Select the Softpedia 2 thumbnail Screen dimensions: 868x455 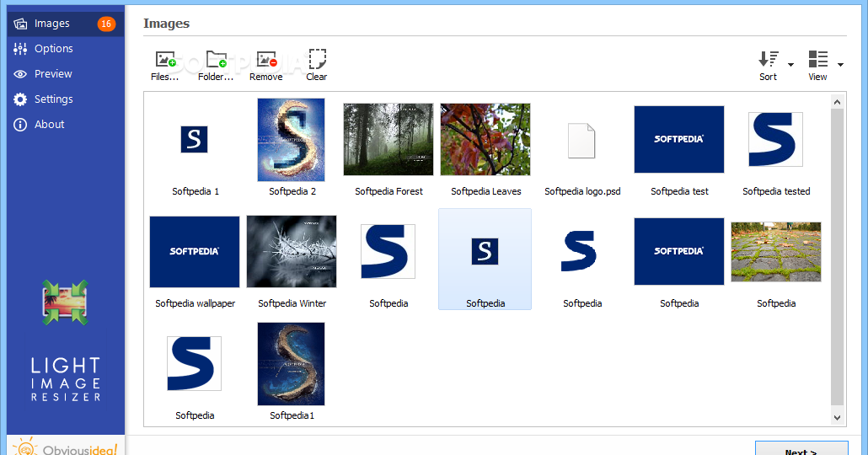click(x=292, y=140)
